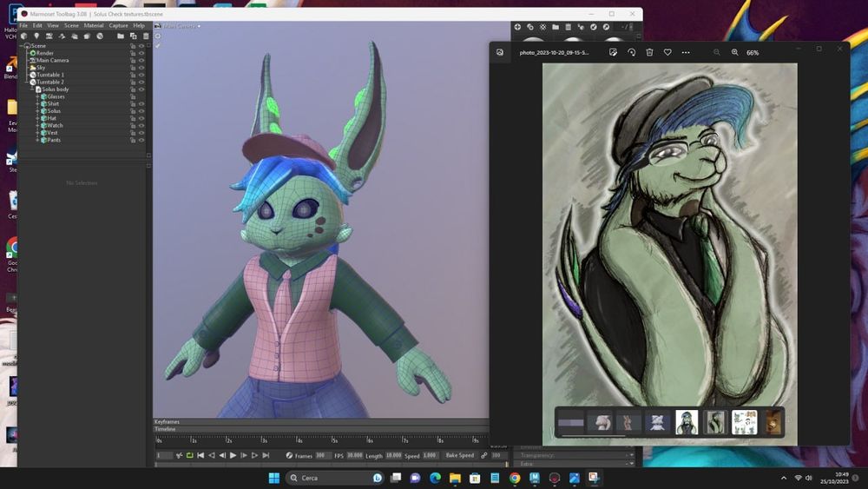Jump to the timeline's first frame
This screenshot has height=489, width=868.
tap(201, 455)
